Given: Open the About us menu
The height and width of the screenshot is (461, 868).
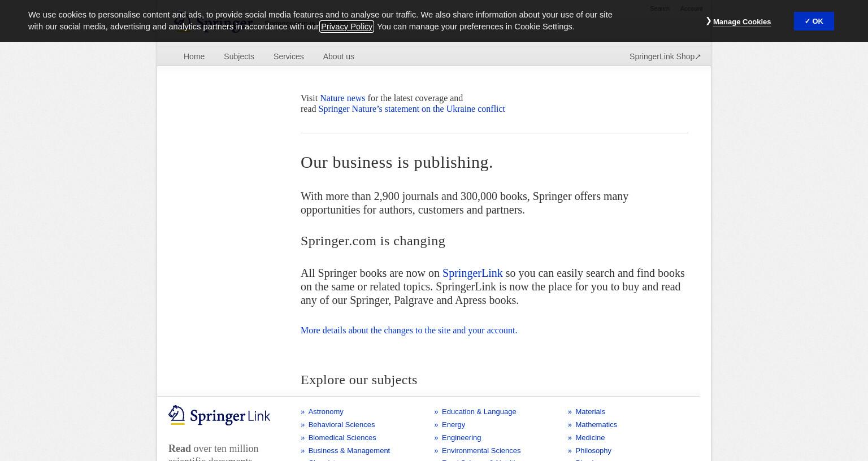Looking at the screenshot, I should click(338, 56).
